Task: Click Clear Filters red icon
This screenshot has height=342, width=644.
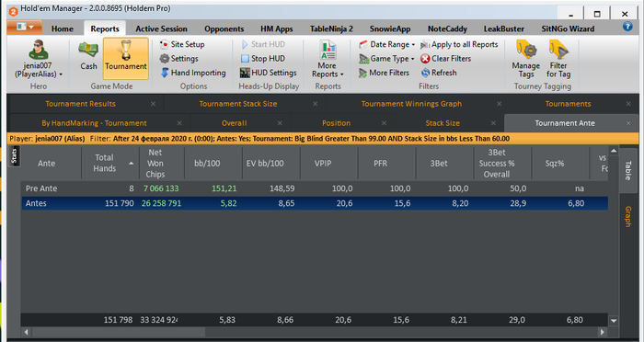Action: pyautogui.click(x=425, y=59)
